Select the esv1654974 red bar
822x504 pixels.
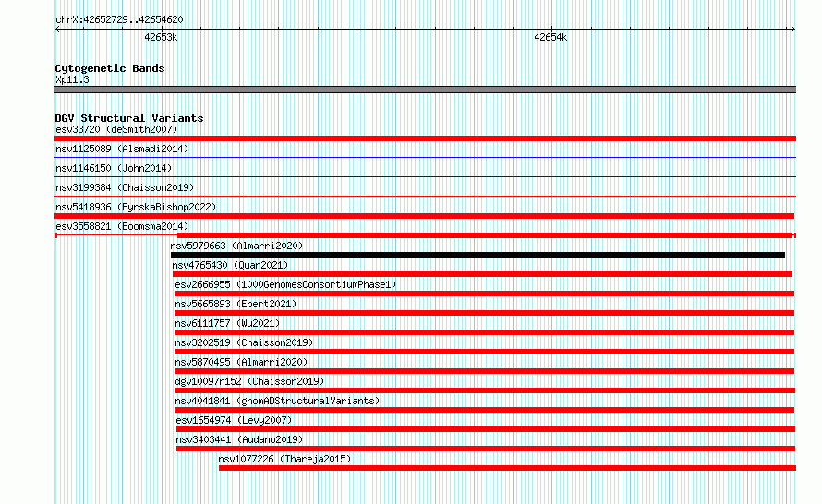pyautogui.click(x=486, y=429)
